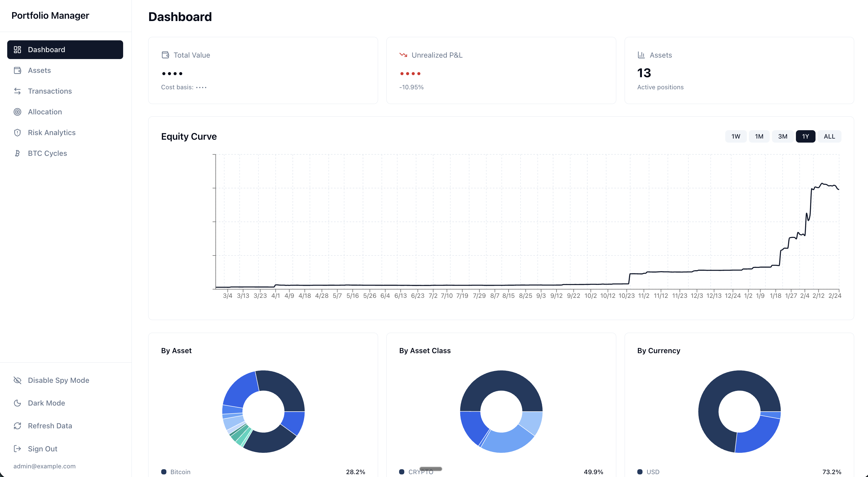Select the Dashboard grid icon

coord(18,50)
